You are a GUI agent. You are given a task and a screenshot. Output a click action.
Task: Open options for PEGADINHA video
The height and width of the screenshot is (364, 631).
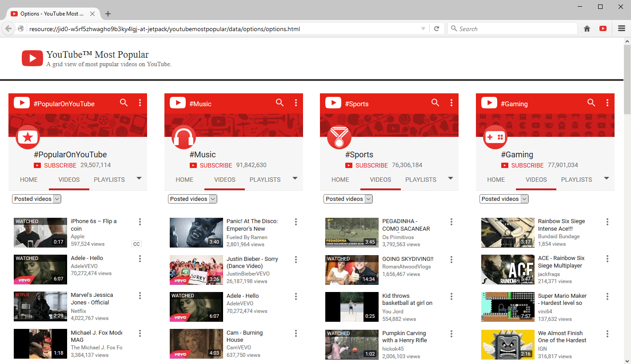pyautogui.click(x=451, y=222)
